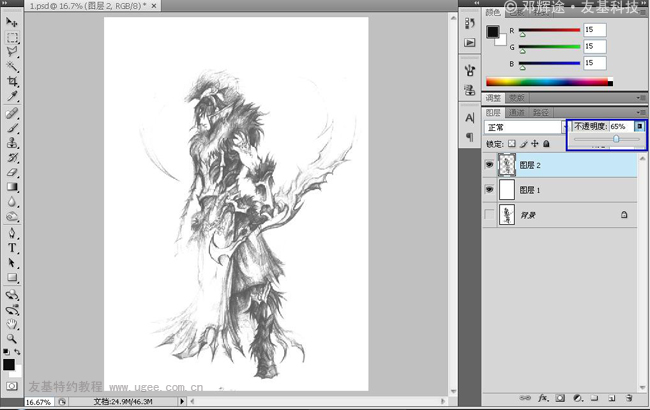This screenshot has width=650, height=410.
Task: Open the blend mode 正常 dropdown
Action: pyautogui.click(x=523, y=128)
